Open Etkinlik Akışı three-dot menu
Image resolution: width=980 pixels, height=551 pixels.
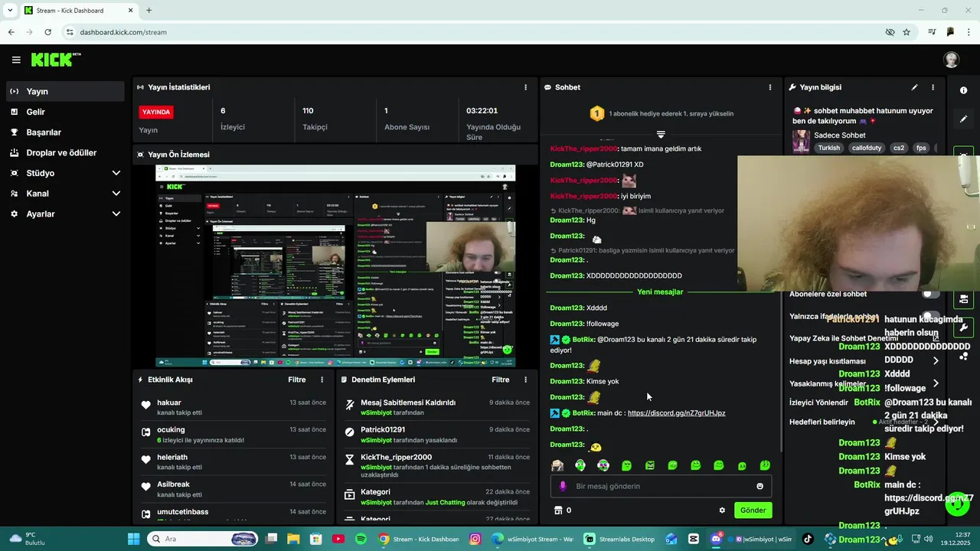[322, 380]
